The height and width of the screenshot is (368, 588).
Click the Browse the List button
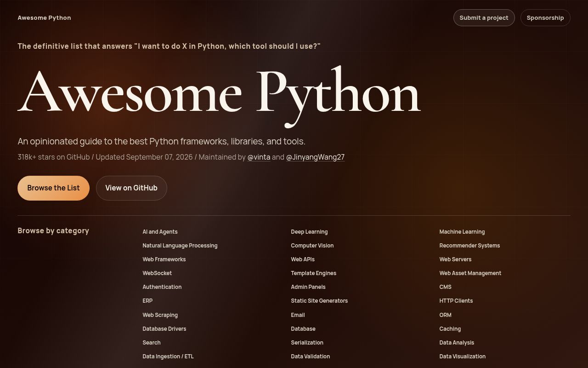point(53,188)
